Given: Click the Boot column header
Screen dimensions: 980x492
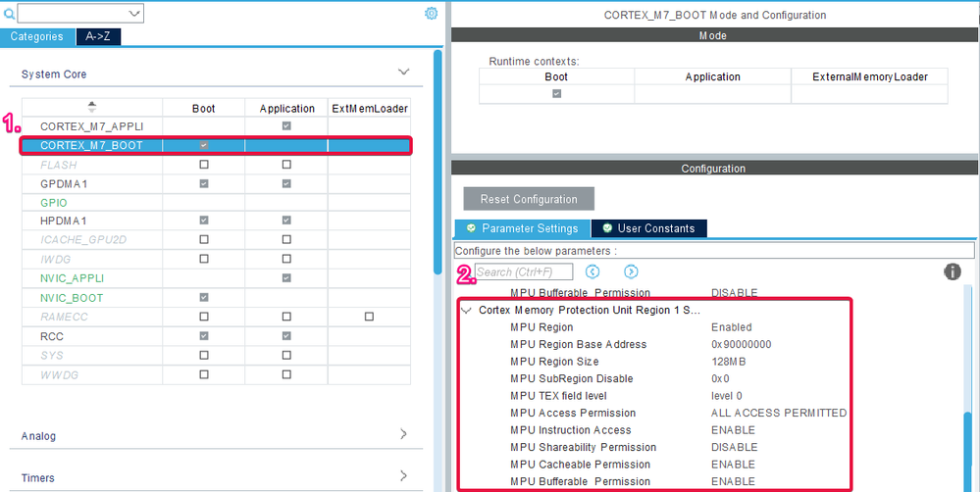Looking at the screenshot, I should [x=204, y=108].
